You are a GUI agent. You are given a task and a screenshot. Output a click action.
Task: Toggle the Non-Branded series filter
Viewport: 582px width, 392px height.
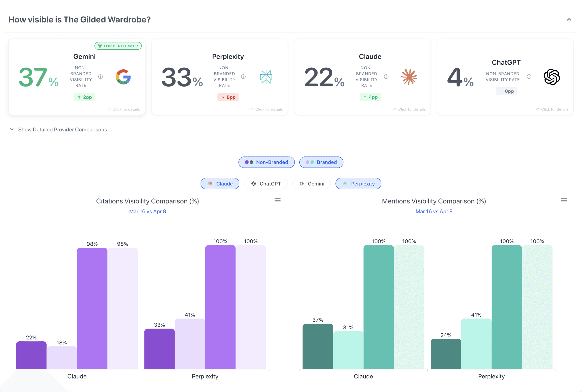click(266, 162)
